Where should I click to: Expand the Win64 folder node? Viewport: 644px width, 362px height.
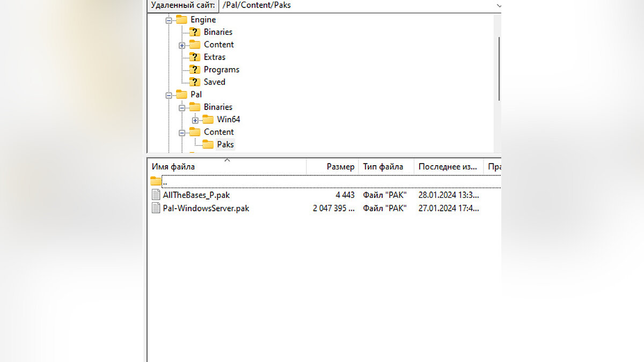(x=195, y=120)
